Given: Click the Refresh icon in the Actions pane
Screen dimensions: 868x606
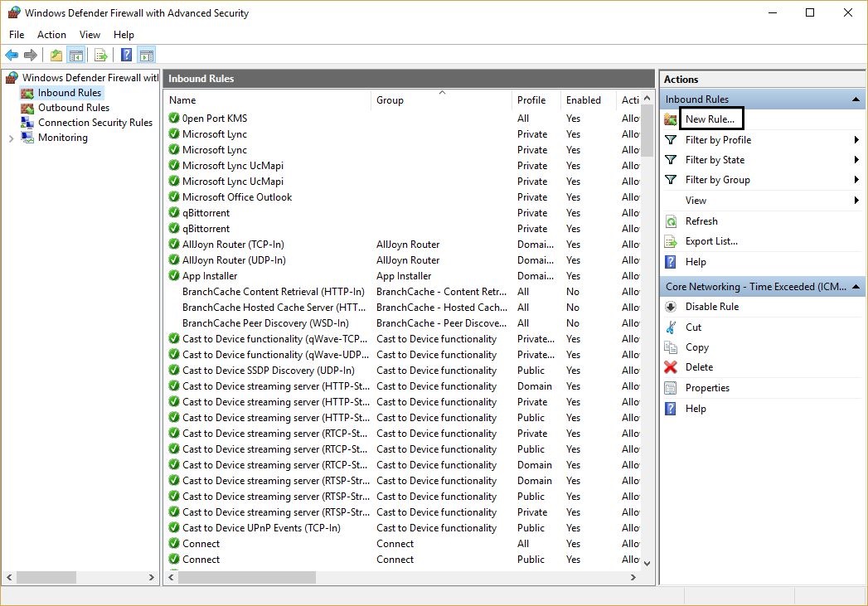Looking at the screenshot, I should (x=669, y=221).
